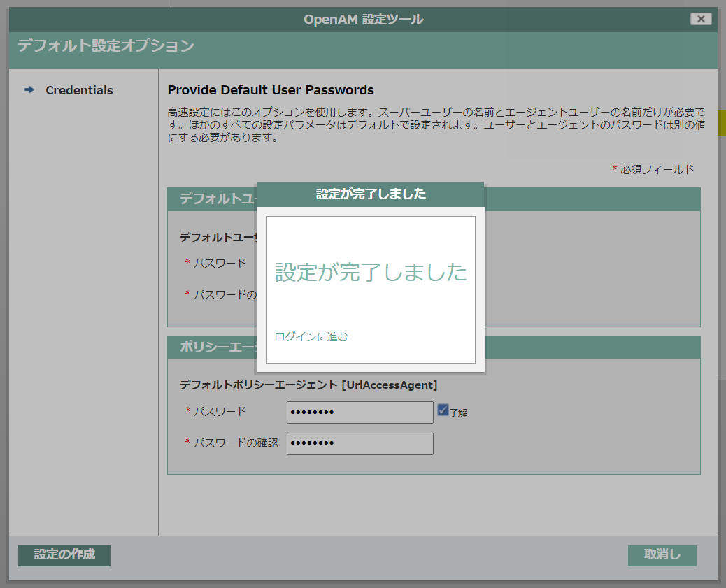Toggle the 了解 checkbox
Image resolution: width=726 pixels, height=588 pixels.
point(443,410)
